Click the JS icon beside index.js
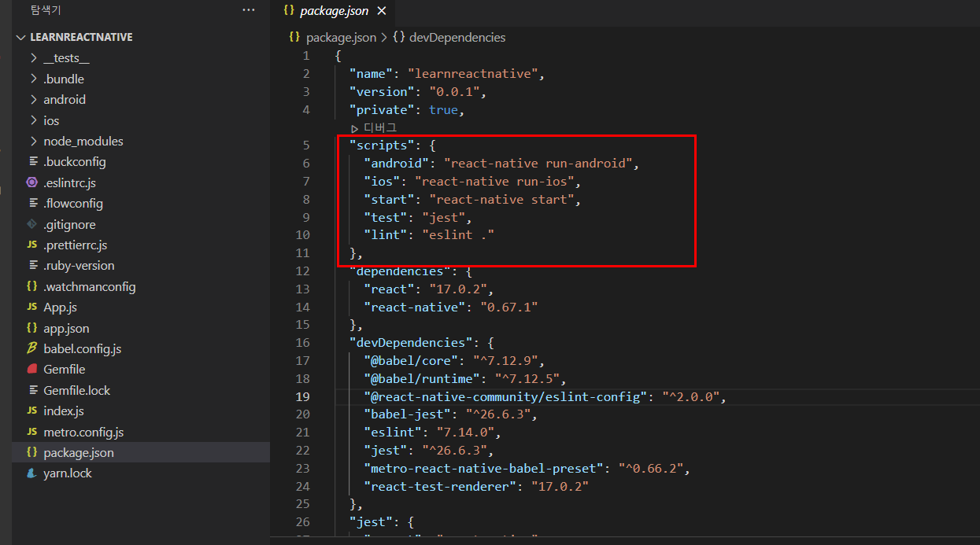The height and width of the screenshot is (545, 980). (32, 411)
